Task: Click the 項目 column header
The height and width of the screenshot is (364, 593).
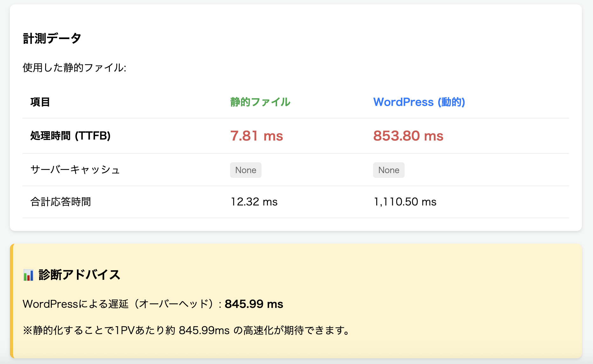Action: [40, 102]
